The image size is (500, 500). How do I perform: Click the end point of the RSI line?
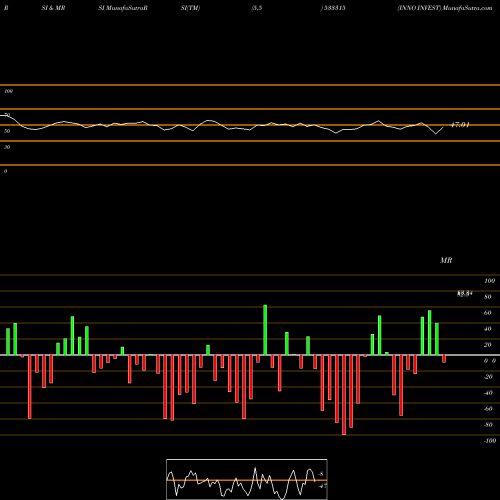(443, 128)
